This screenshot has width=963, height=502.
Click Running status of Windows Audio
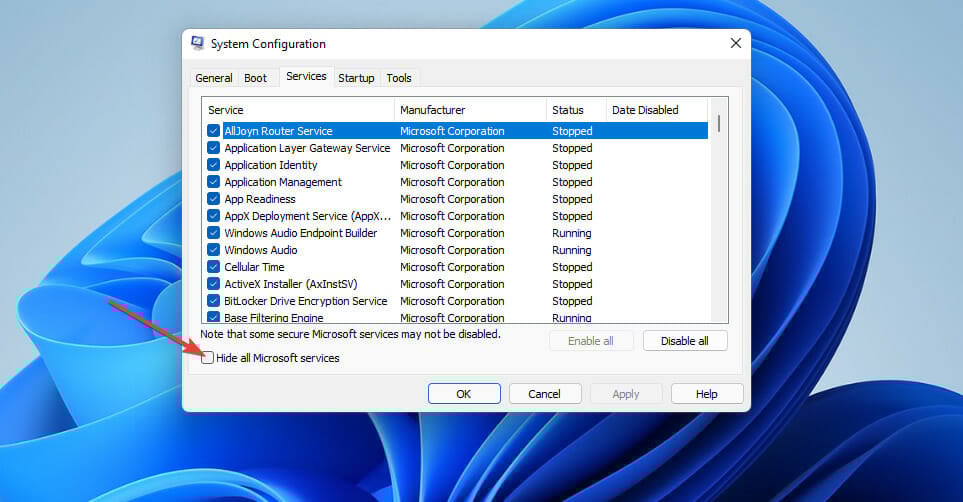(x=572, y=250)
